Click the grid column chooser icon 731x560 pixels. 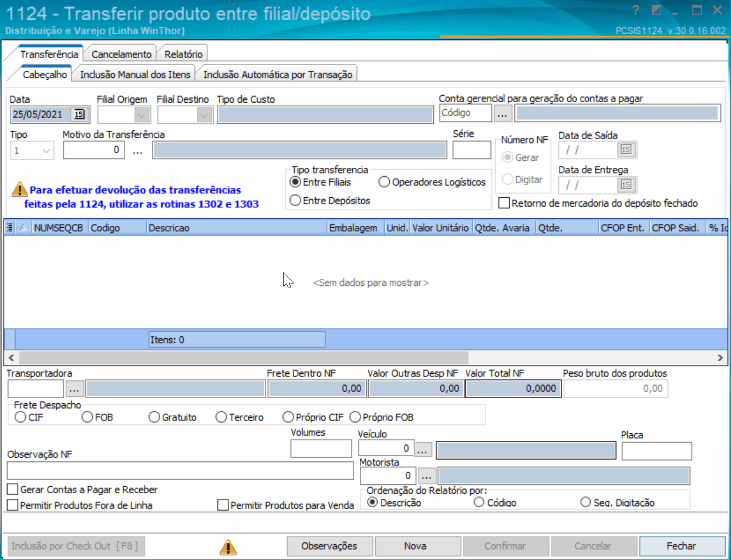coord(9,228)
